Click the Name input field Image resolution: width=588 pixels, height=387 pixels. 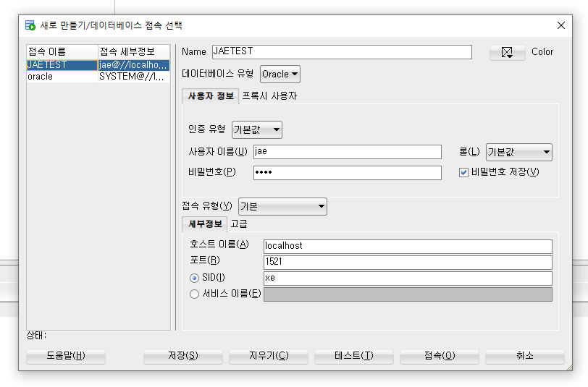(x=342, y=51)
